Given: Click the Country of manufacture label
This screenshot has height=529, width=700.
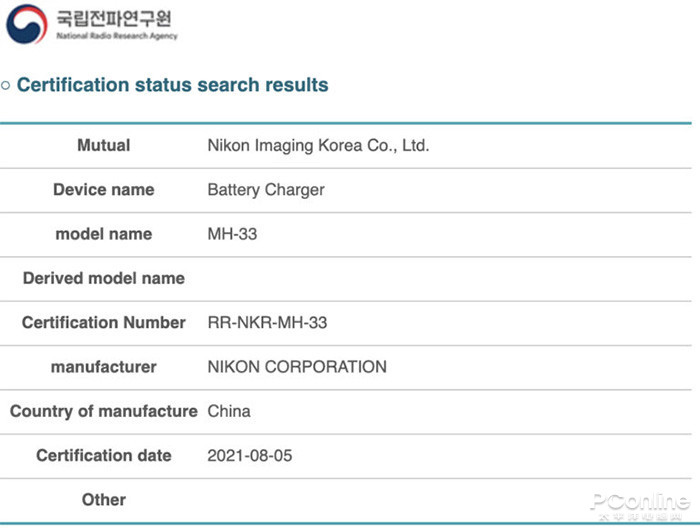Looking at the screenshot, I should pyautogui.click(x=103, y=411).
